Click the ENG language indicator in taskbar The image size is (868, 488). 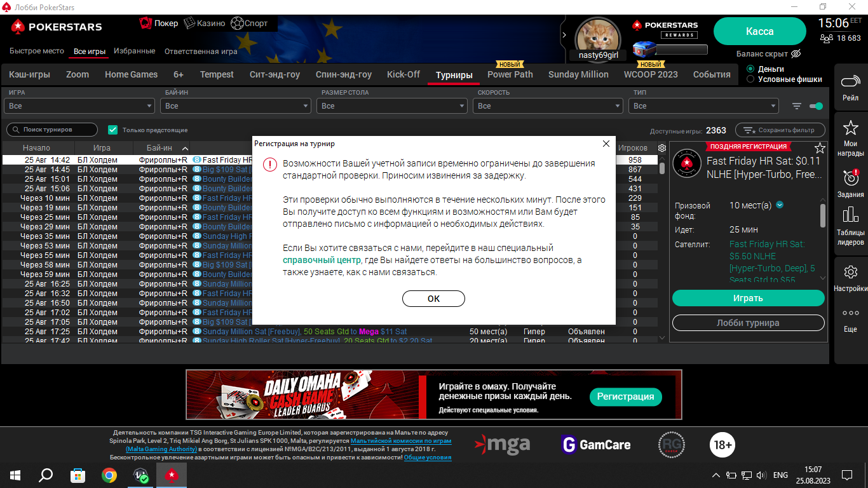coord(780,475)
